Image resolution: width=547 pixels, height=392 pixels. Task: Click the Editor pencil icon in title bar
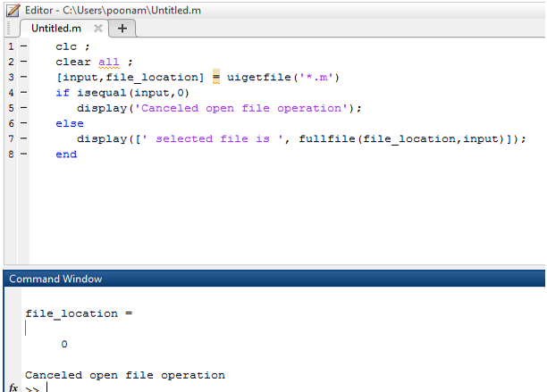pos(13,10)
